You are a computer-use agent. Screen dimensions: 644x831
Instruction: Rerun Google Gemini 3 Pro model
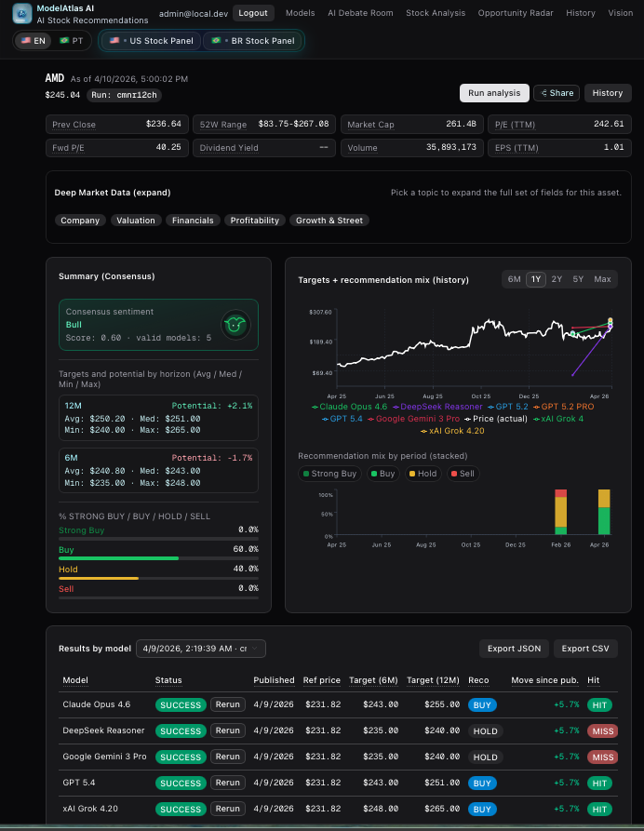tap(228, 757)
